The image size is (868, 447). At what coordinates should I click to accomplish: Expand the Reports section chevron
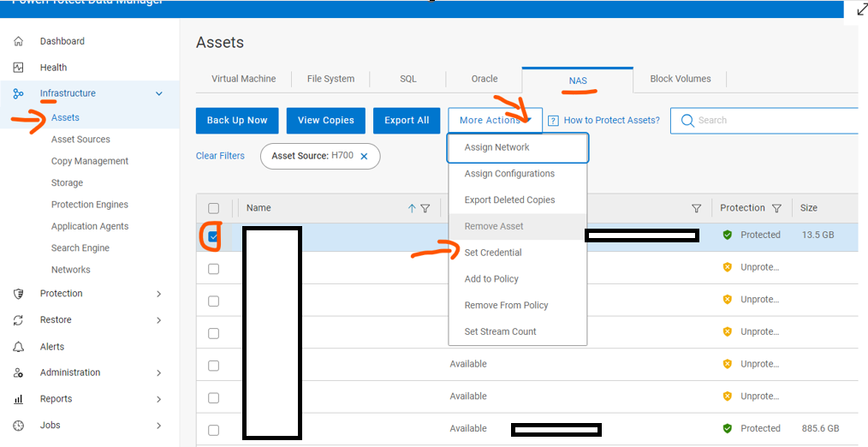159,399
